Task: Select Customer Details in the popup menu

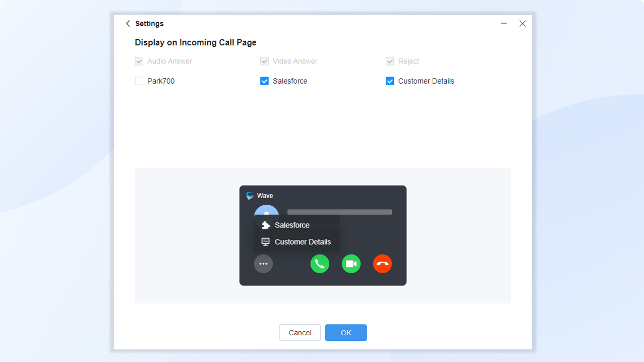Action: [x=303, y=242]
